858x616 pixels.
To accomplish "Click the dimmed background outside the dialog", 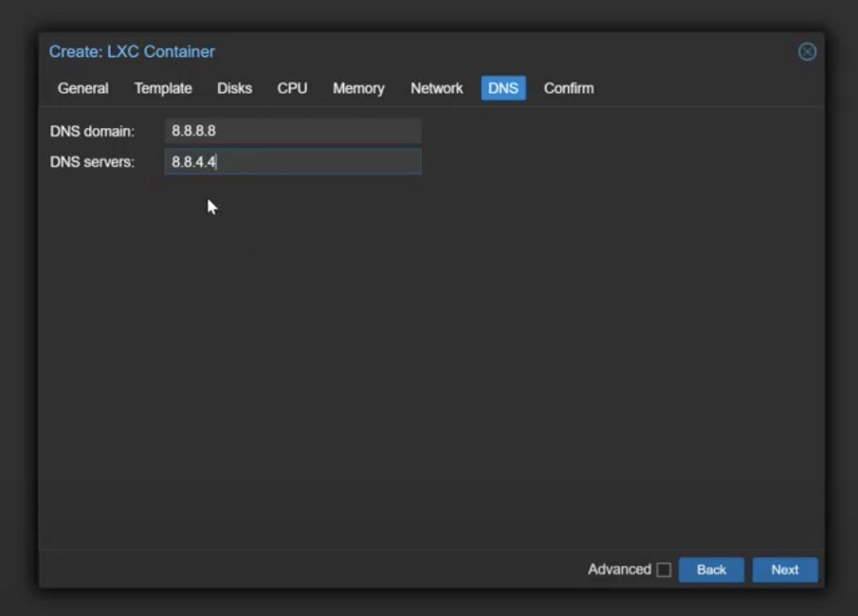I will [x=427, y=14].
